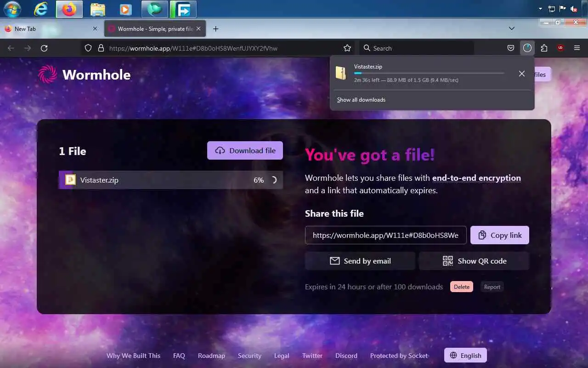Open the Security footer link
Viewport: 588px width, 368px height.
[x=249, y=356]
